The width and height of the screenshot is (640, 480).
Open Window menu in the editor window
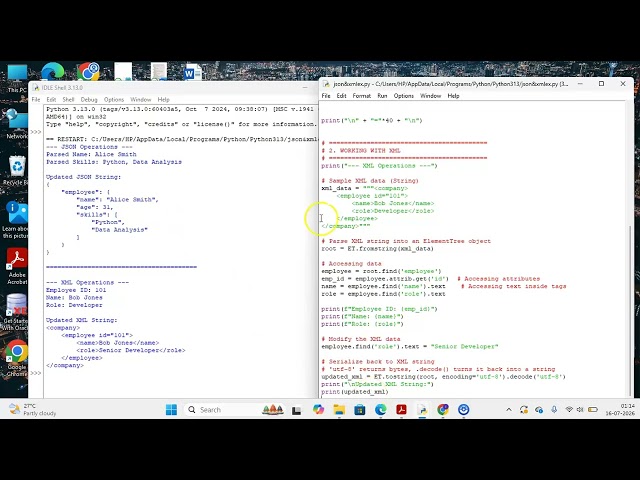click(431, 96)
